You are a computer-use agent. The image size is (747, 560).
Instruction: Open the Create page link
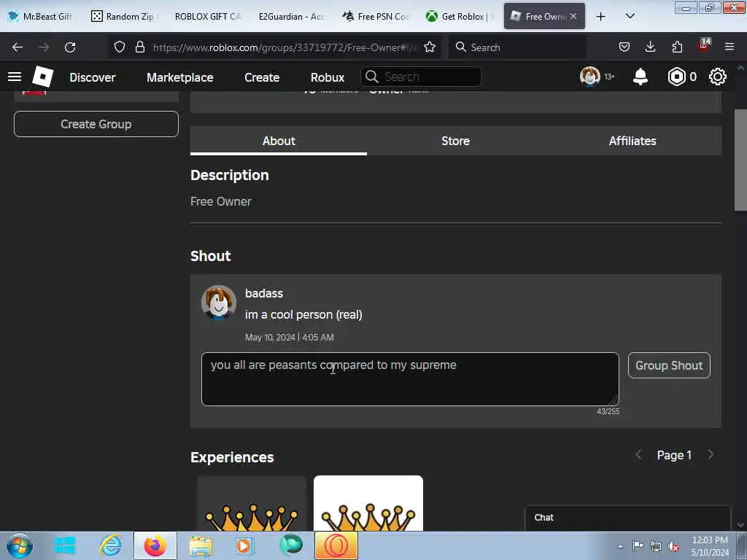(262, 77)
